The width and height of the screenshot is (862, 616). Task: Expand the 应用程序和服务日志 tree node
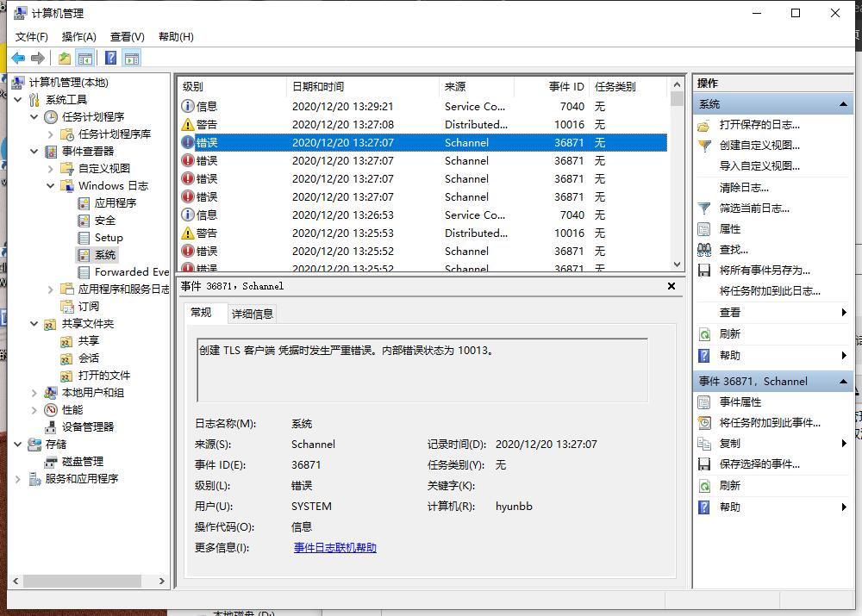[x=51, y=289]
